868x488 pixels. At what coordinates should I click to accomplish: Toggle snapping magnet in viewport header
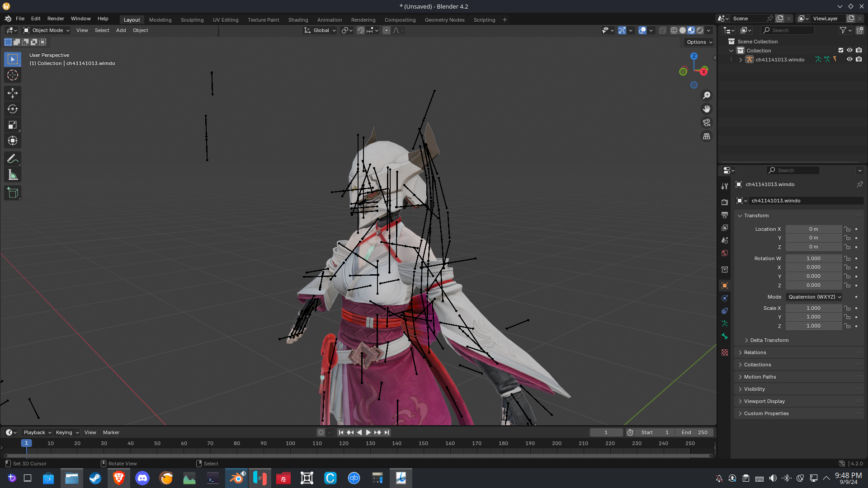click(x=360, y=30)
